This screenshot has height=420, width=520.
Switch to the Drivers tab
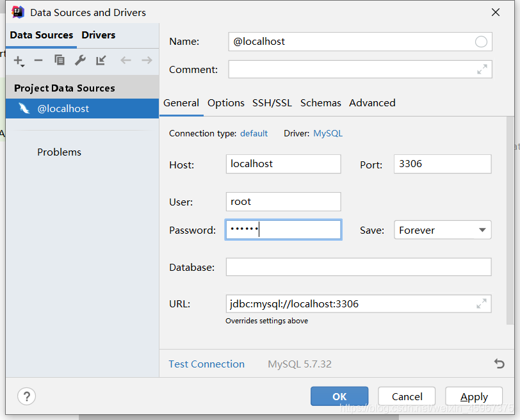tap(98, 35)
